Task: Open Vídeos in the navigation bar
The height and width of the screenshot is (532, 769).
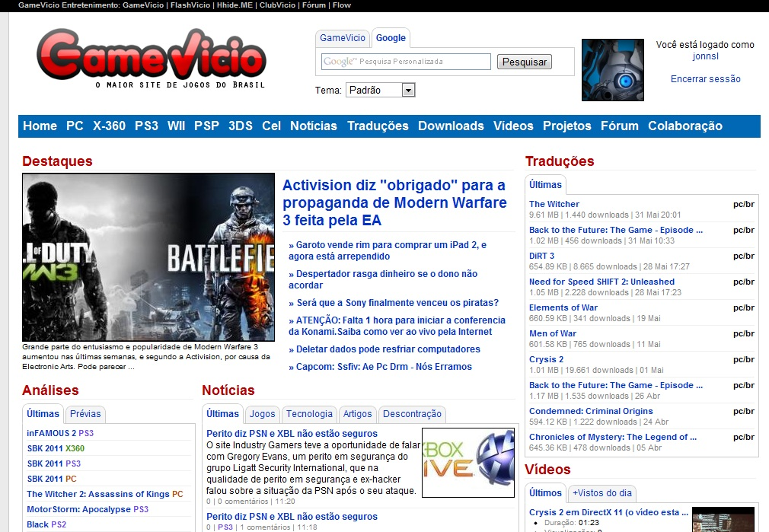Action: point(513,126)
